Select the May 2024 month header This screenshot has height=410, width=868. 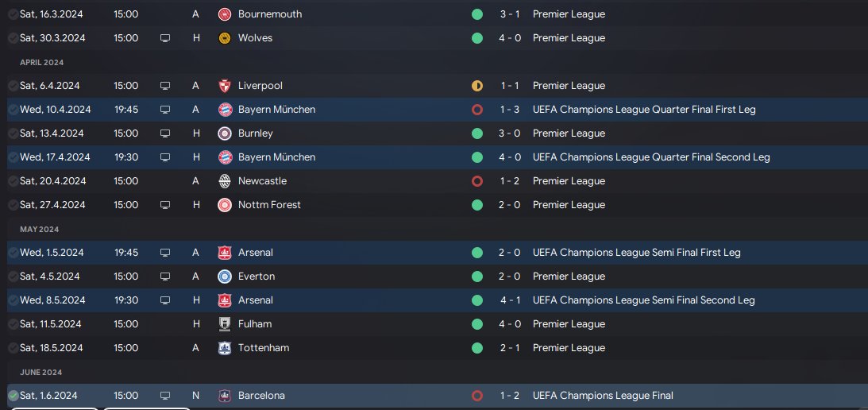click(x=40, y=230)
